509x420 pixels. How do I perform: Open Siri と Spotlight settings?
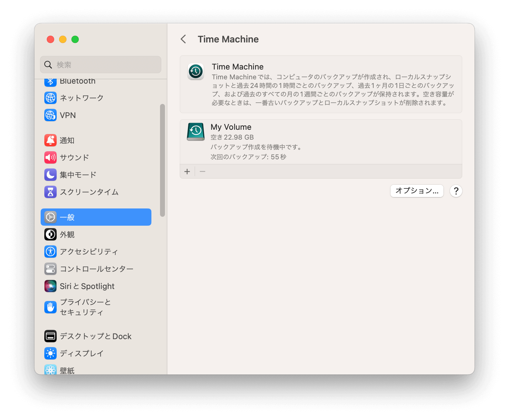click(x=96, y=286)
